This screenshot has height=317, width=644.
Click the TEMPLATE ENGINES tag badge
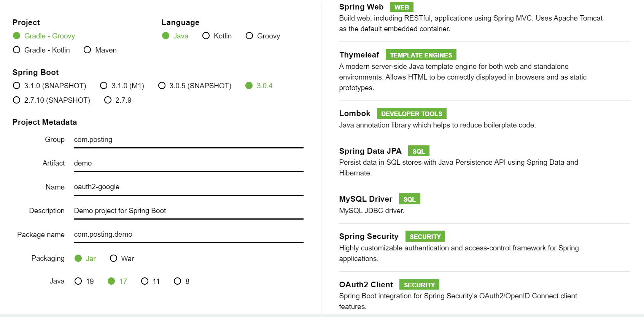421,55
